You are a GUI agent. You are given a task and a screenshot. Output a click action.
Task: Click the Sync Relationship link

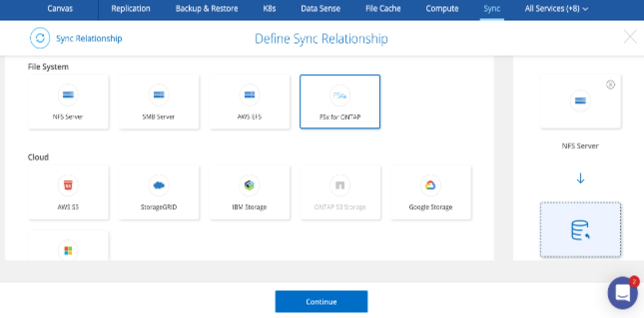(x=88, y=38)
